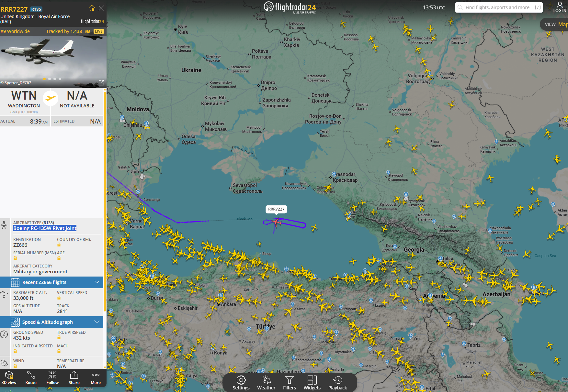Click the locked Wind icon
The image size is (568, 392).
click(15, 366)
